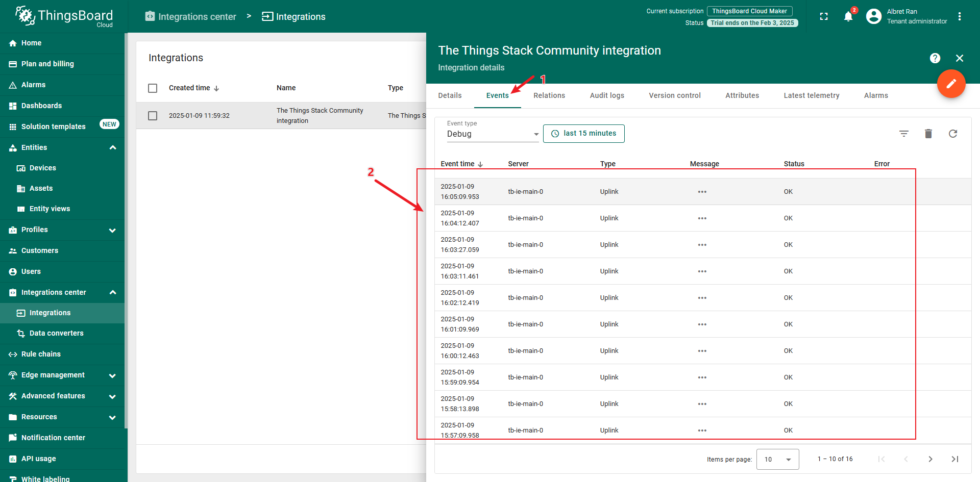Collapse the Entities sidebar section
Screen dimensions: 980x482
[113, 148]
